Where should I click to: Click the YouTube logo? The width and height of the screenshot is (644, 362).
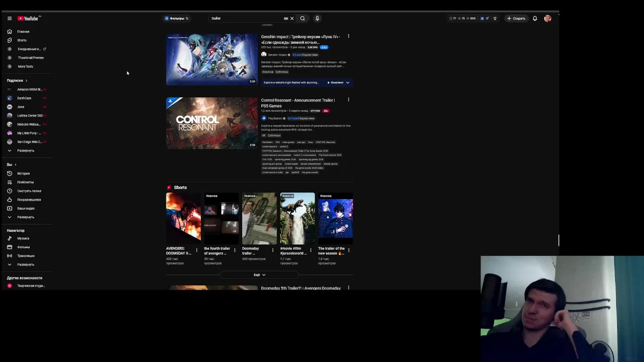(x=29, y=19)
